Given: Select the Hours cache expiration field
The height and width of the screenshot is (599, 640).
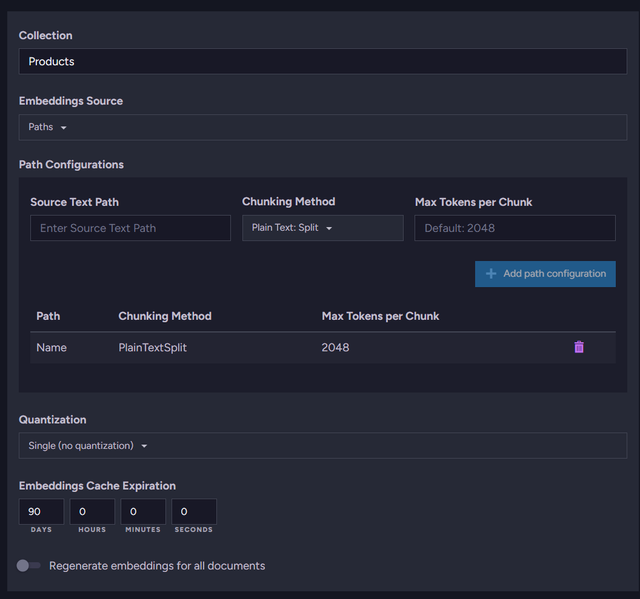Looking at the screenshot, I should point(92,511).
